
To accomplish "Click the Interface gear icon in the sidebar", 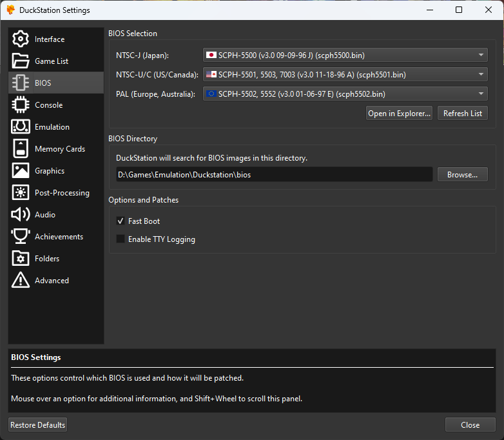I will point(21,39).
